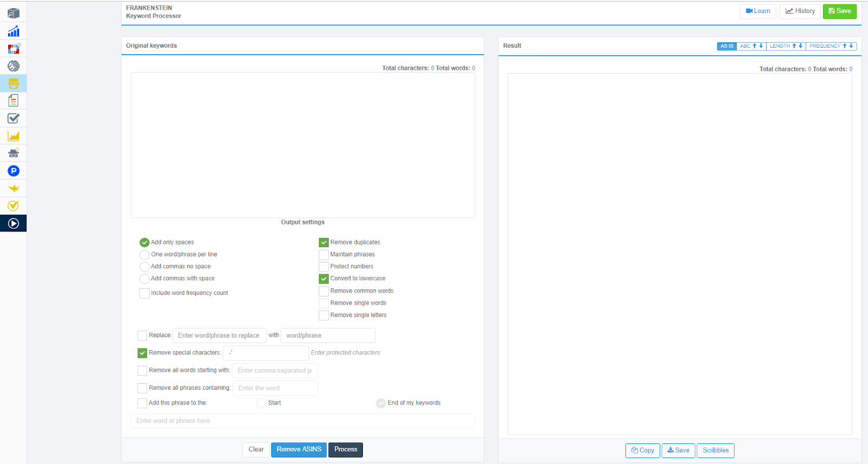Check Remove single words
Image resolution: width=868 pixels, height=464 pixels.
coord(324,303)
